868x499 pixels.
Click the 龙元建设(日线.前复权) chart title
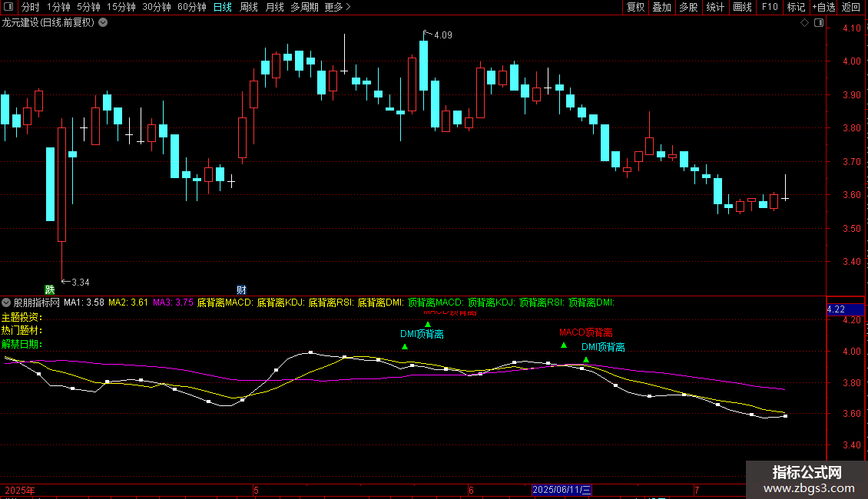click(48, 23)
